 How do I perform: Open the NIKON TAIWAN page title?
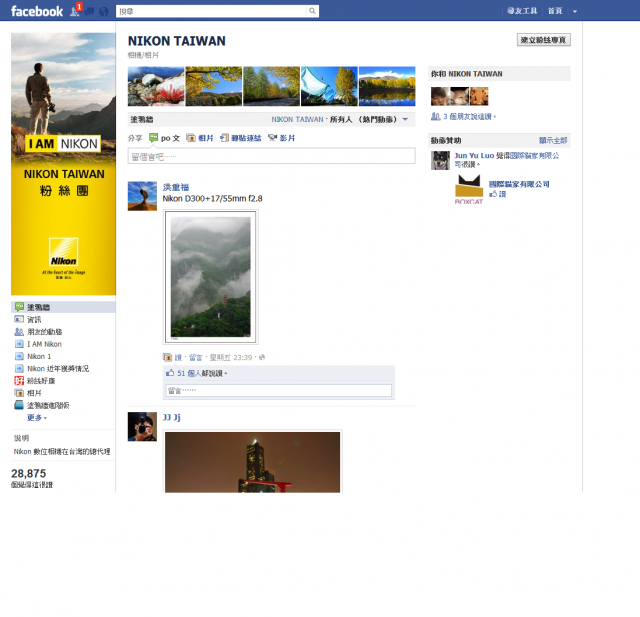point(176,41)
